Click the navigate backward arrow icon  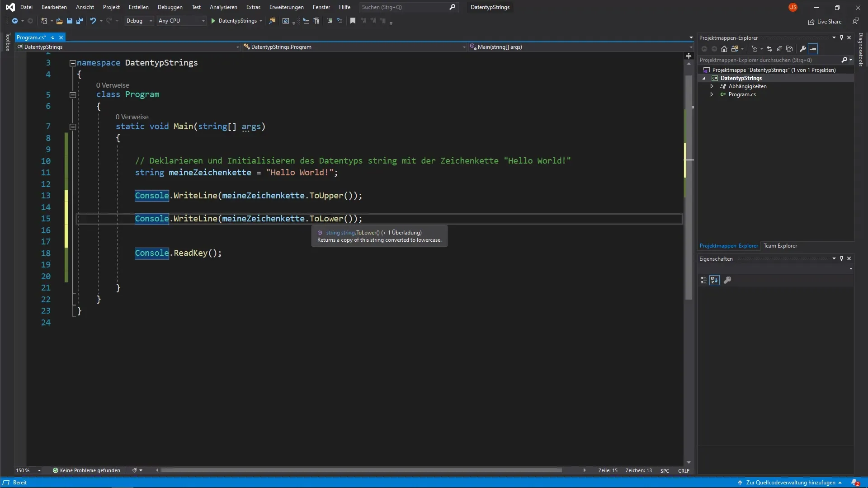click(15, 21)
